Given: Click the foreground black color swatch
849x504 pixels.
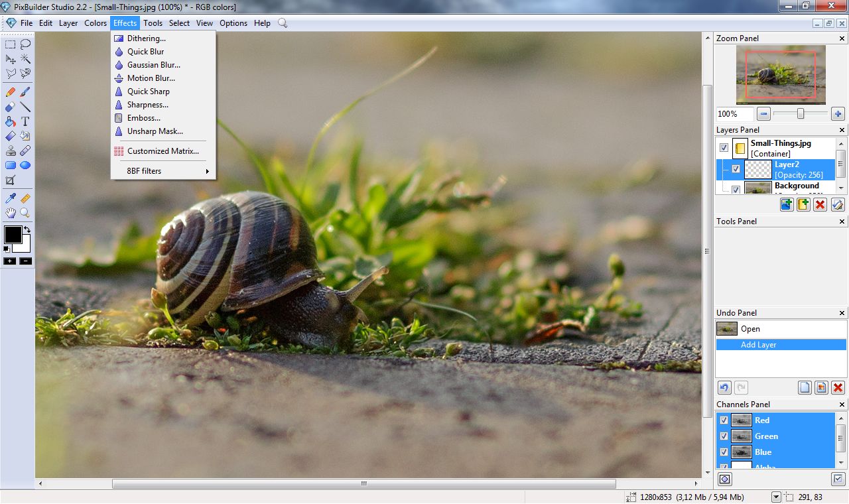Looking at the screenshot, I should 13,234.
